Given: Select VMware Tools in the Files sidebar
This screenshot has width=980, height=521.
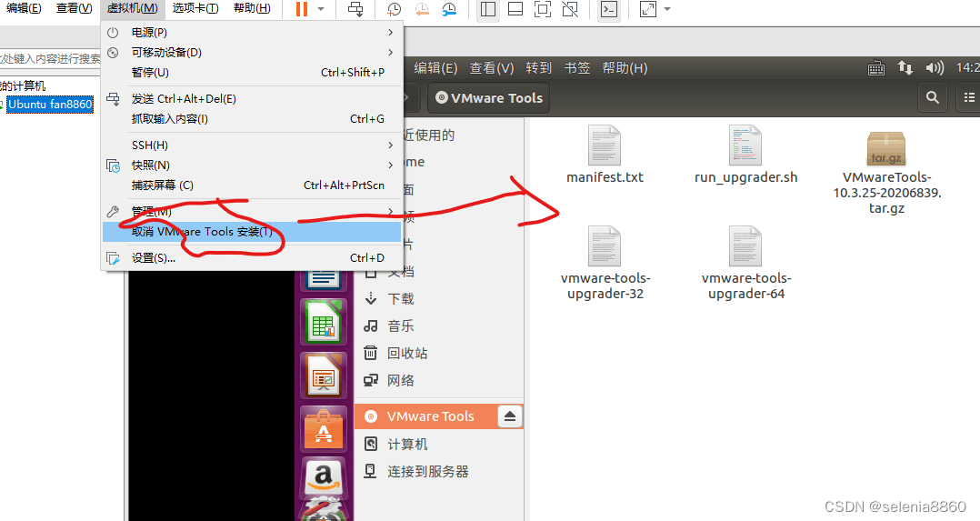Looking at the screenshot, I should coord(429,416).
